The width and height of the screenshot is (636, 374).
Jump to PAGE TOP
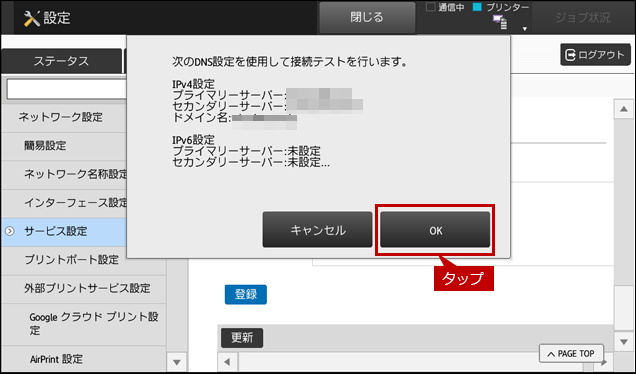[x=572, y=354]
